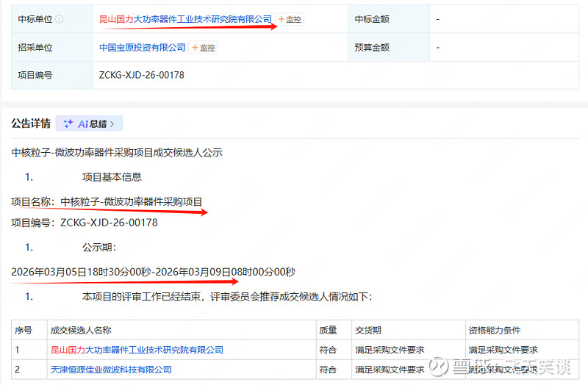This screenshot has width=588, height=385.
Task: Expand the chevron on Ai总结 button
Action: [x=112, y=124]
